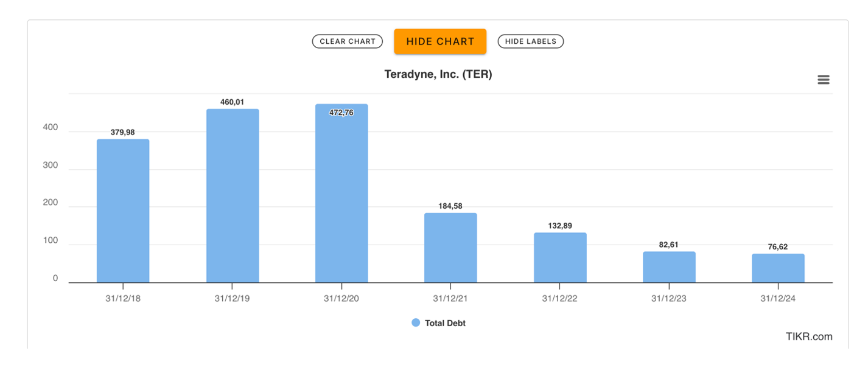The width and height of the screenshot is (868, 376).
Task: Select the 31/12/22 bar valued 132,89
Action: coord(560,257)
